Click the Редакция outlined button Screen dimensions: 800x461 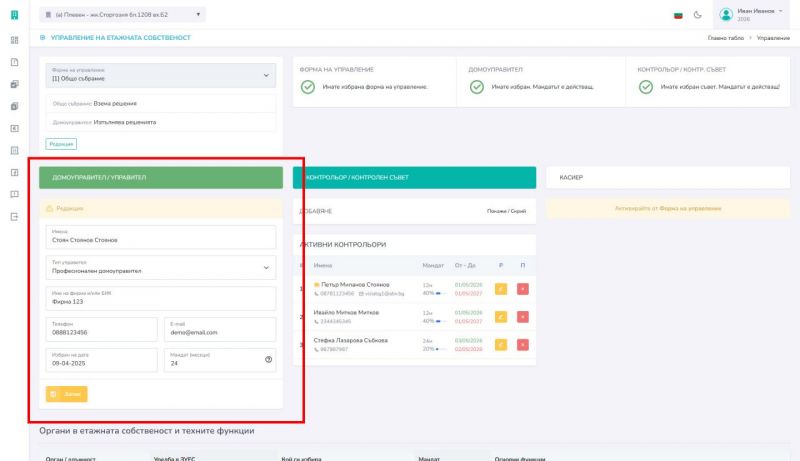(x=61, y=144)
